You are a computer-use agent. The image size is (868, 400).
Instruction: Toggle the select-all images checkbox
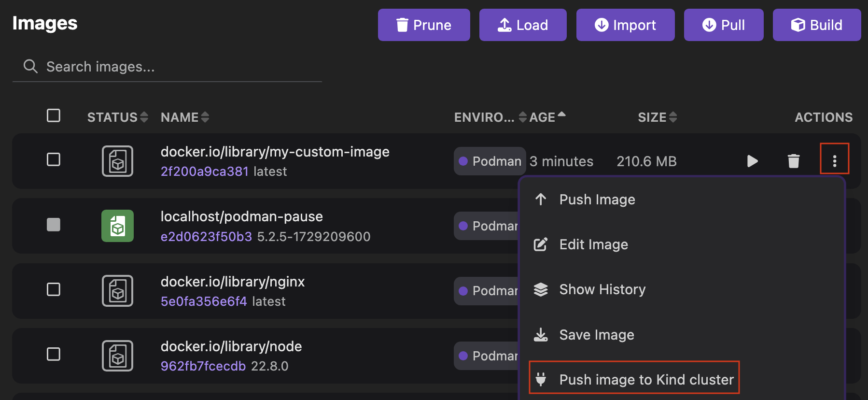(x=54, y=116)
